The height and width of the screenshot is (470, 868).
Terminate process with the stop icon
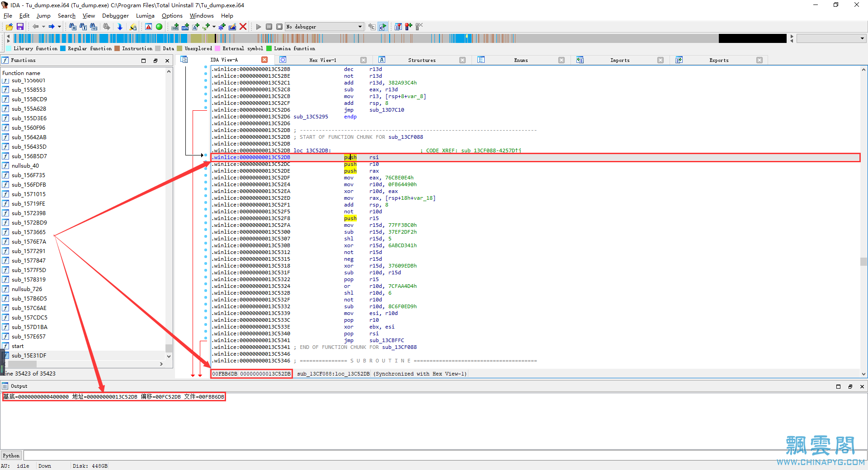(x=279, y=27)
